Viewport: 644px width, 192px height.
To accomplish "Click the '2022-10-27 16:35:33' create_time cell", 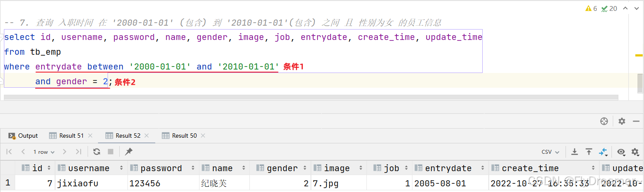I will click(544, 183).
